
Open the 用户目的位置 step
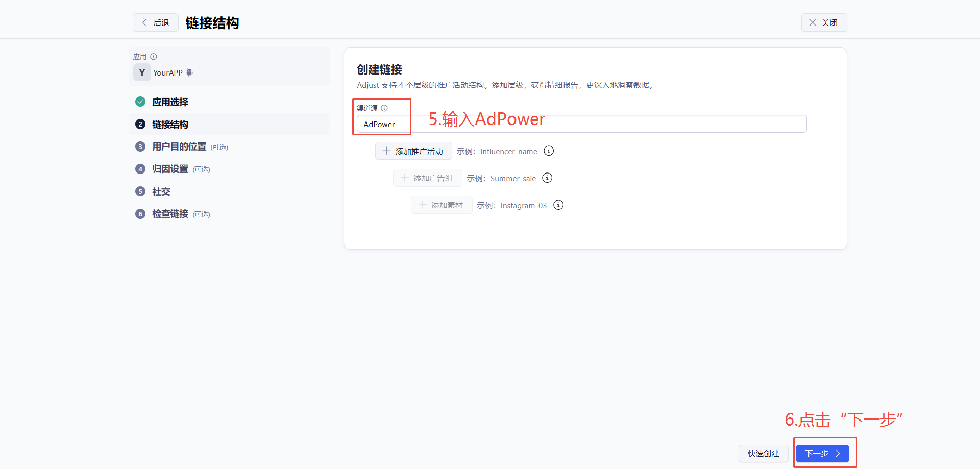(179, 147)
